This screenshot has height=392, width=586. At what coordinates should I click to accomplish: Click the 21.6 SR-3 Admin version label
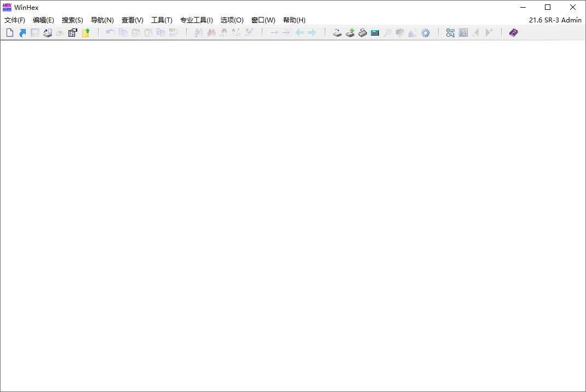tap(555, 20)
